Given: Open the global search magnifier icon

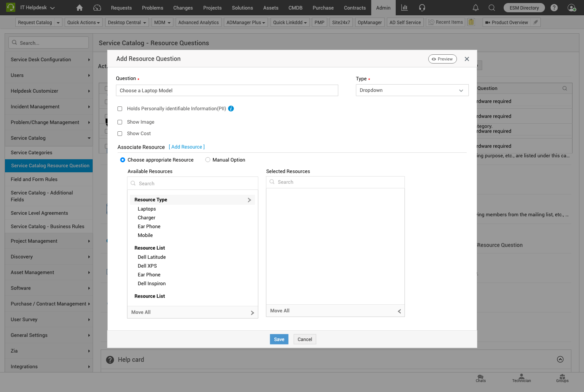Looking at the screenshot, I should coord(491,8).
